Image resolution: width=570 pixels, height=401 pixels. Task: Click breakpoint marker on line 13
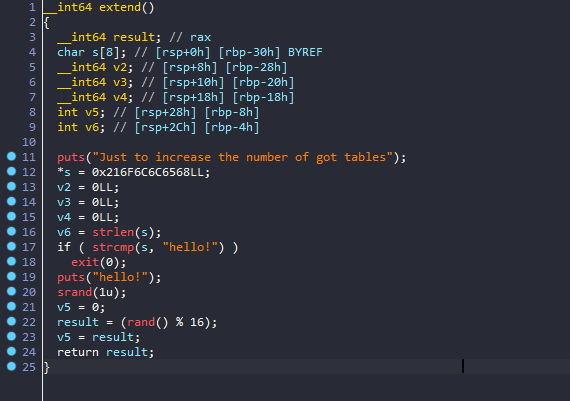pyautogui.click(x=12, y=187)
